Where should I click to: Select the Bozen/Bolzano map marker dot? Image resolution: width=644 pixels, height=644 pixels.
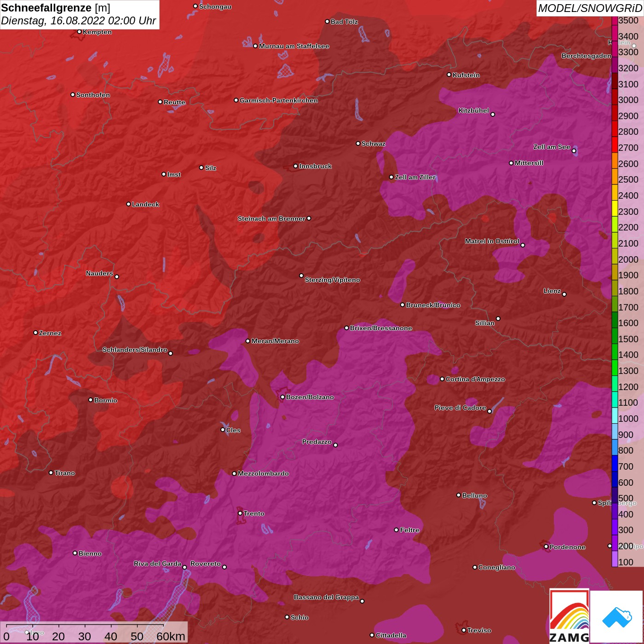pyautogui.click(x=283, y=397)
